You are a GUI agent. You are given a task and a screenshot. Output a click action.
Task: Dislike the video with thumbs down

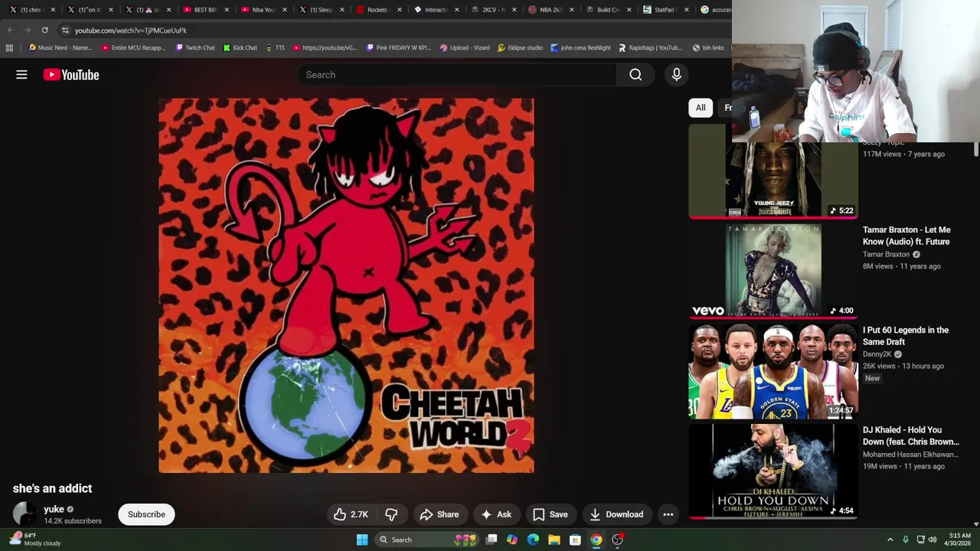pyautogui.click(x=391, y=514)
